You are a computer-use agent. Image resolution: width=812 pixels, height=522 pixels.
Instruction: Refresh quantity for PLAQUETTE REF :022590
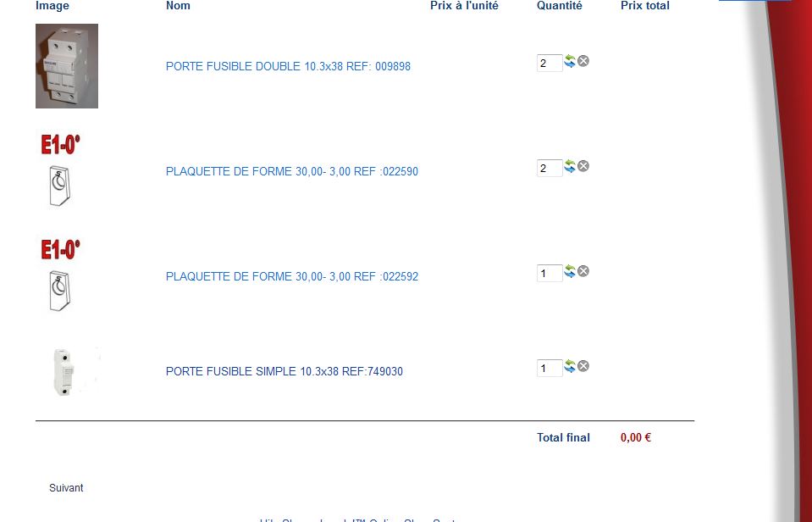pyautogui.click(x=570, y=167)
